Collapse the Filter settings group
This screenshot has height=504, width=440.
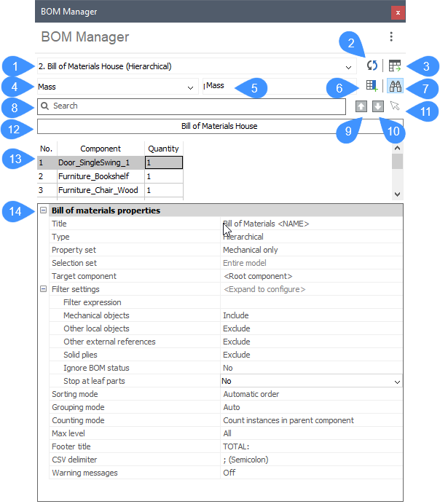click(44, 289)
